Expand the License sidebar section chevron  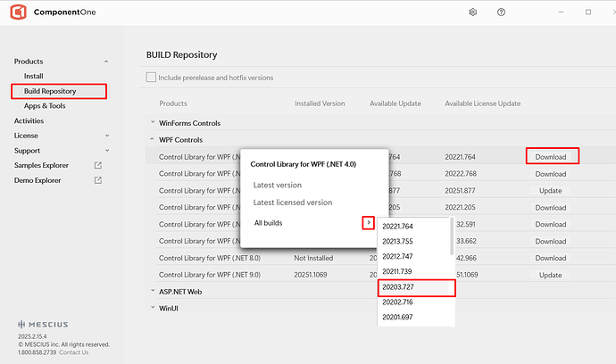(107, 136)
